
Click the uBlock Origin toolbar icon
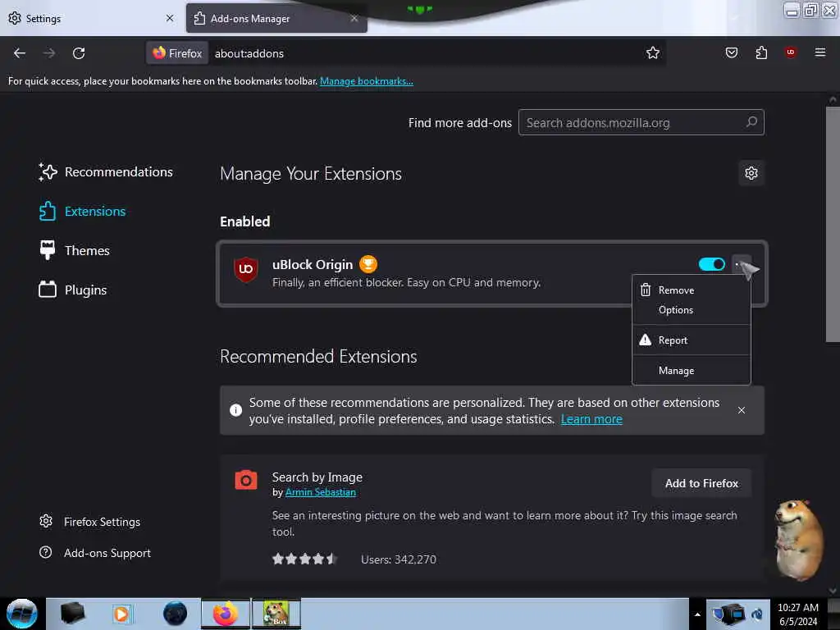pyautogui.click(x=791, y=52)
